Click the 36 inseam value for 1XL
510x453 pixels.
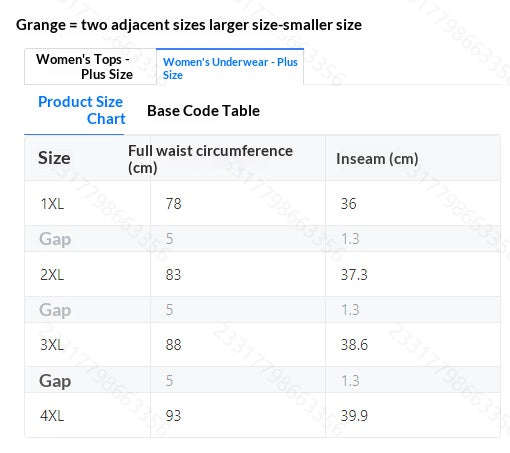click(349, 203)
